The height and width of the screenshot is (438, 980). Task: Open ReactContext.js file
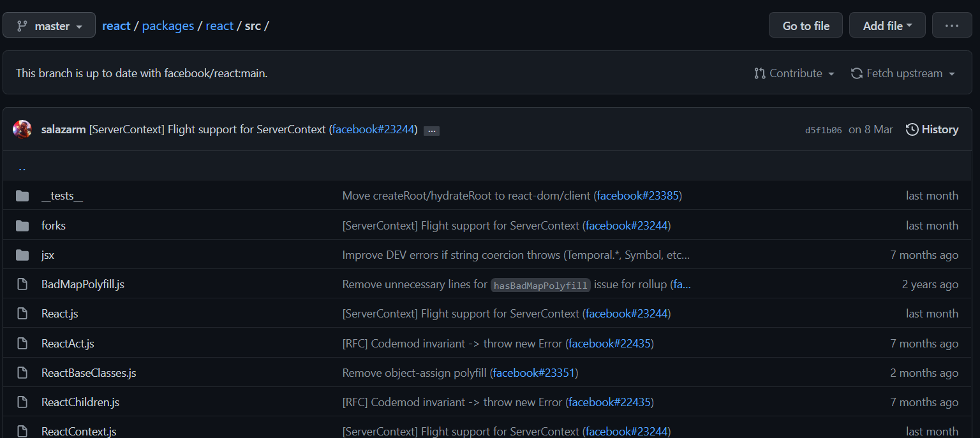click(x=79, y=432)
